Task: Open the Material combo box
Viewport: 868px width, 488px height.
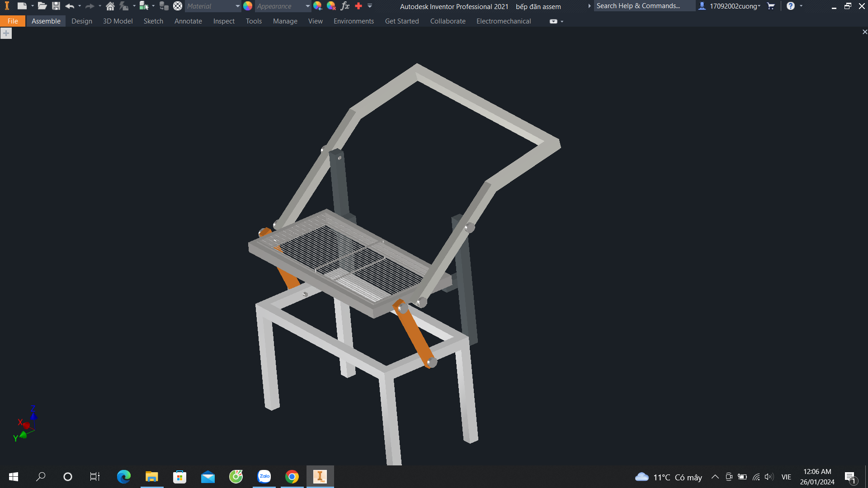Action: click(x=213, y=6)
